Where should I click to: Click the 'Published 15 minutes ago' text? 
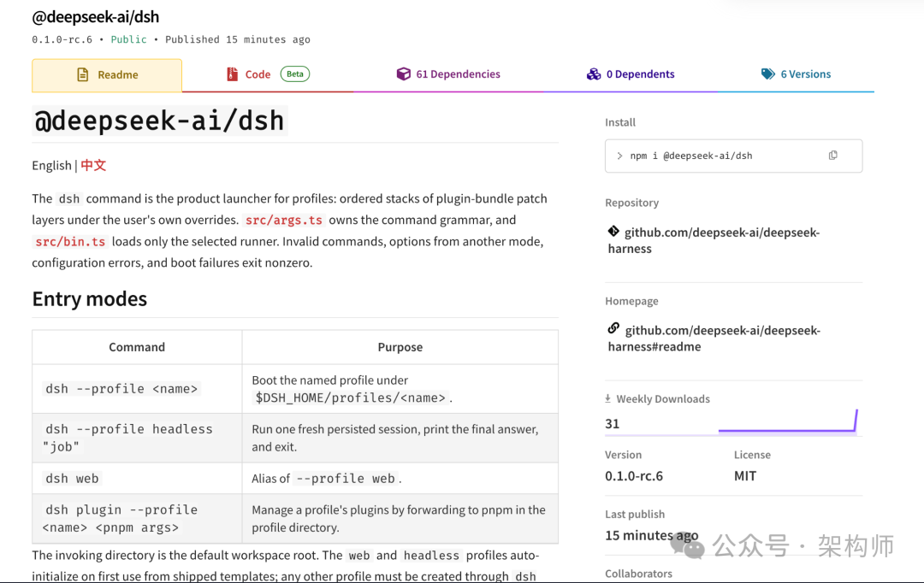click(238, 39)
